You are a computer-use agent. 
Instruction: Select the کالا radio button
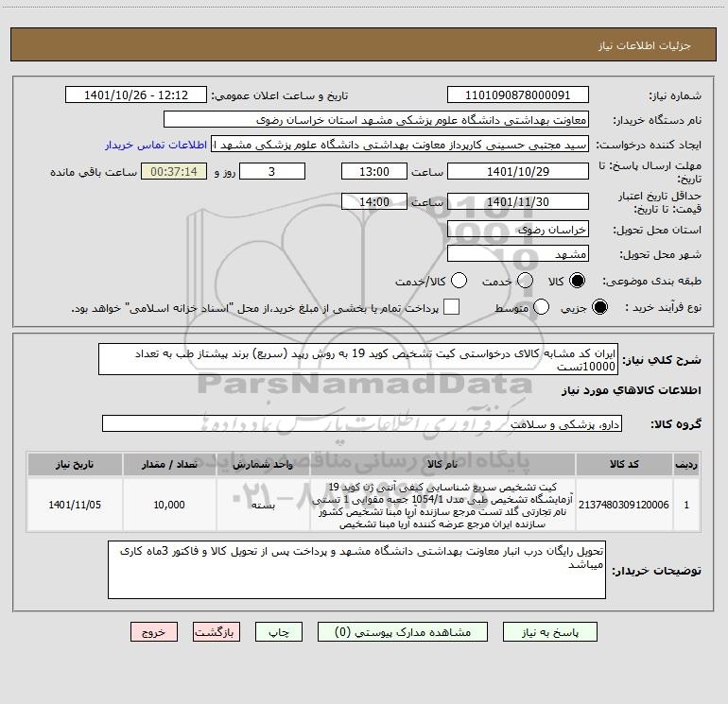click(578, 281)
